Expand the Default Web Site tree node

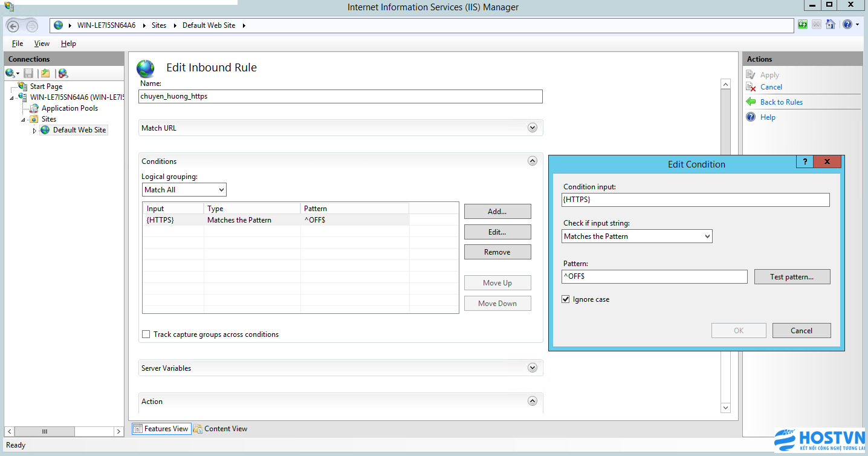34,131
